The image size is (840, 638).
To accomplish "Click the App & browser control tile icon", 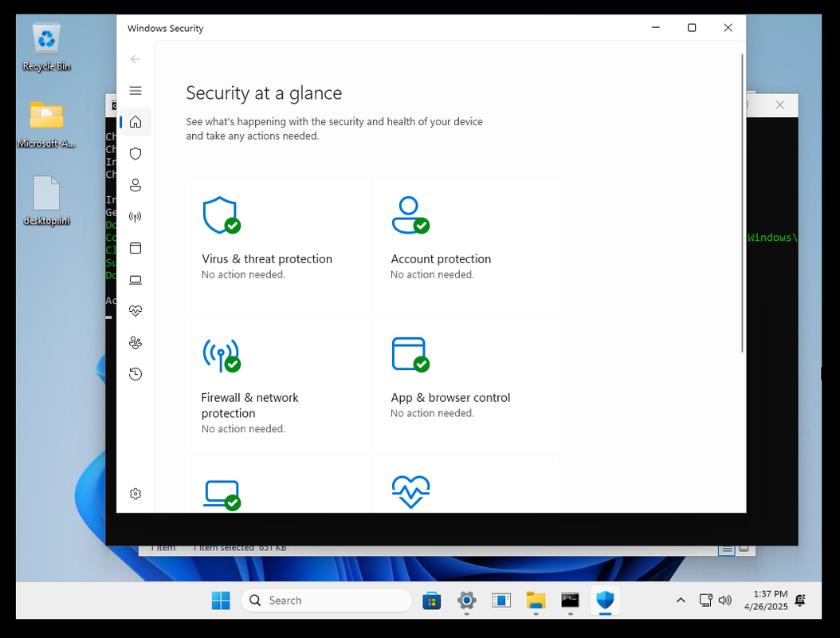I will tap(410, 354).
